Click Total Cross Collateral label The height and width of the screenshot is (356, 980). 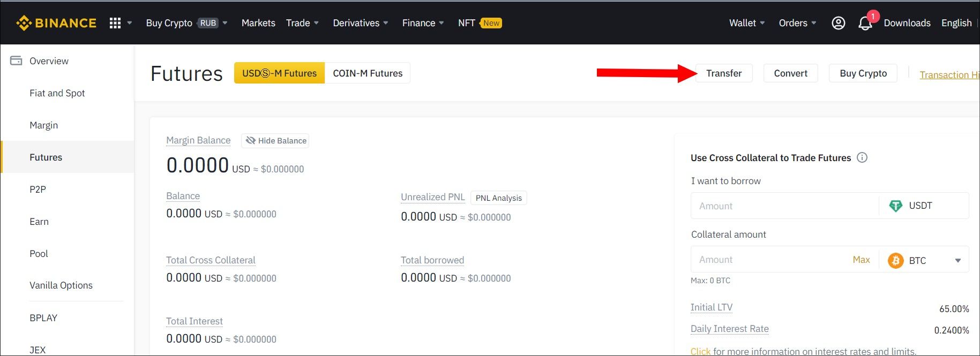coord(211,260)
